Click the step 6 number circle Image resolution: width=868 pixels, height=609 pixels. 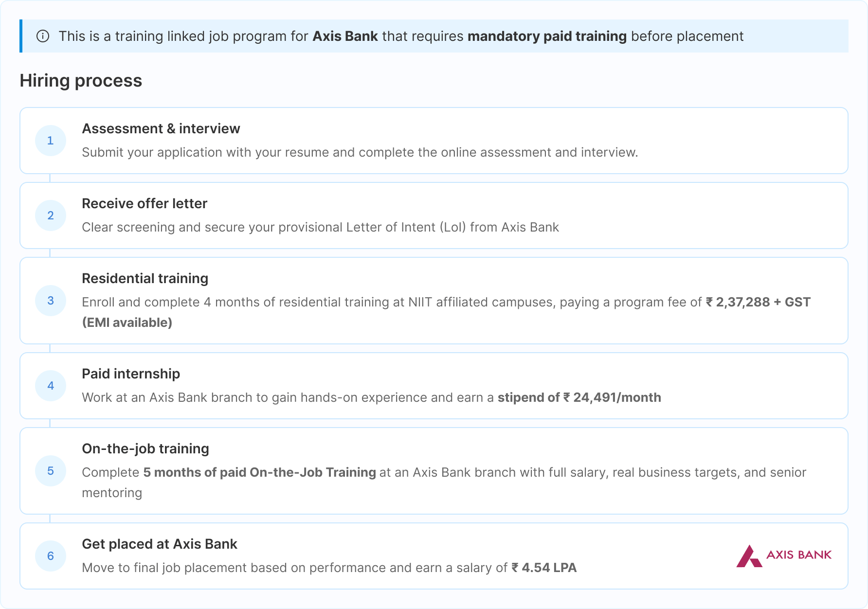[51, 556]
